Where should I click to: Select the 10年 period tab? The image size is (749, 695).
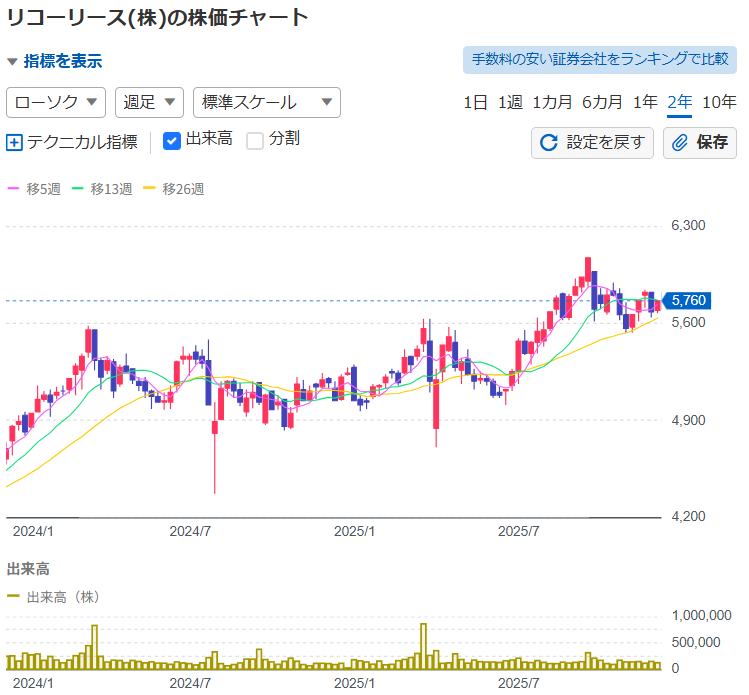719,102
